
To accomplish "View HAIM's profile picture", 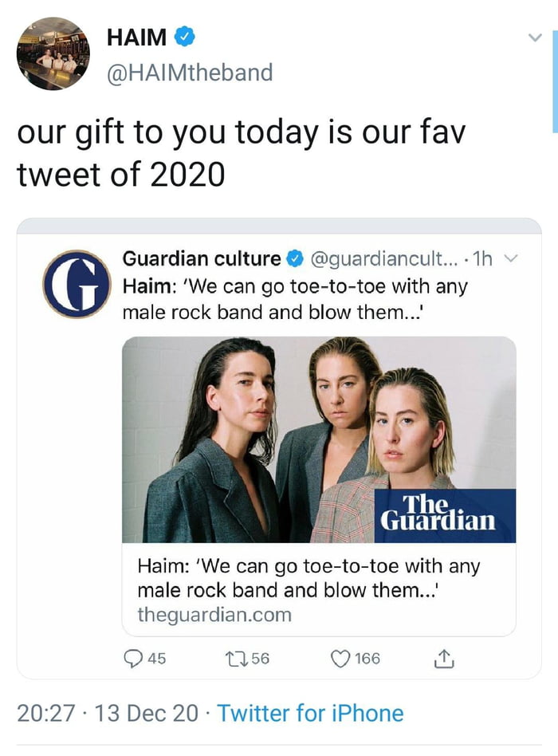I will 53,53.
